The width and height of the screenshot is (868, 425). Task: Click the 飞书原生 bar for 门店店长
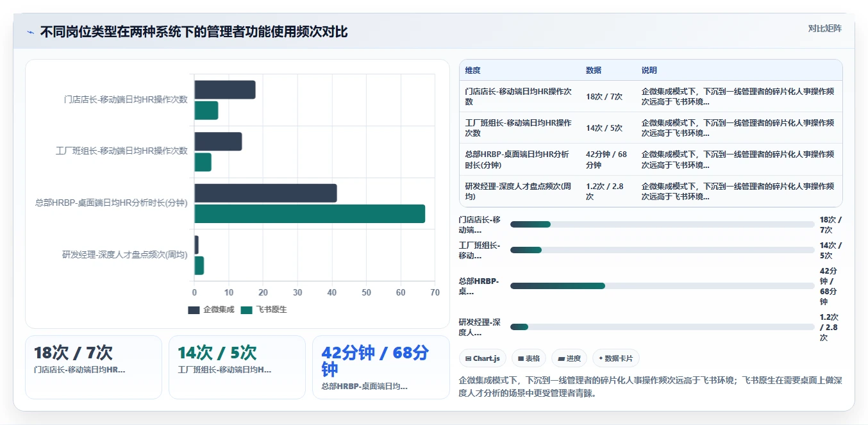206,110
